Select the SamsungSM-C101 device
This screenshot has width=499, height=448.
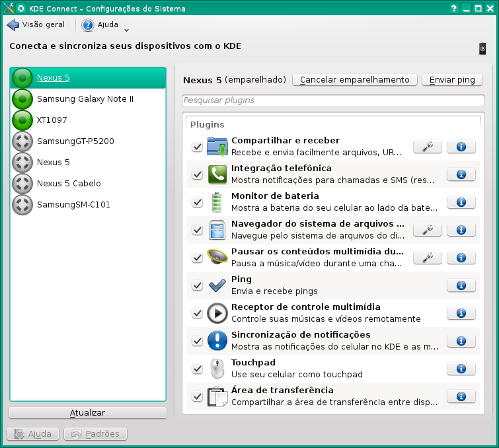pyautogui.click(x=88, y=205)
